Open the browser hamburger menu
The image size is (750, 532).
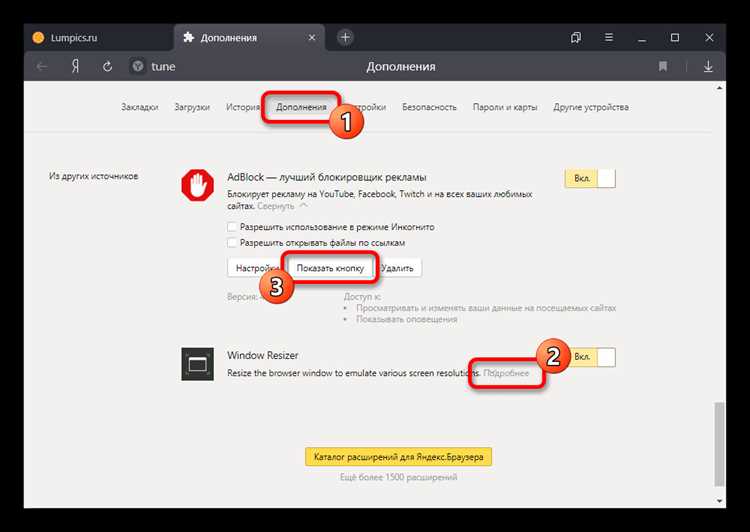click(x=608, y=37)
